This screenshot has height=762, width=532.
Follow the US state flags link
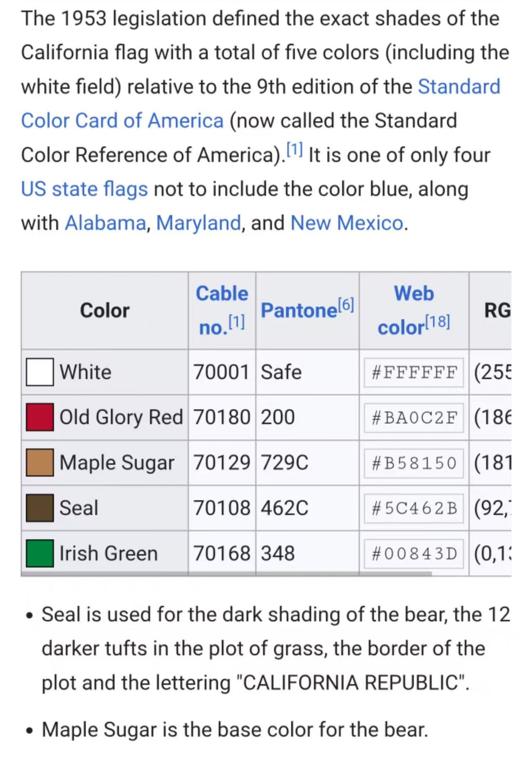84,189
